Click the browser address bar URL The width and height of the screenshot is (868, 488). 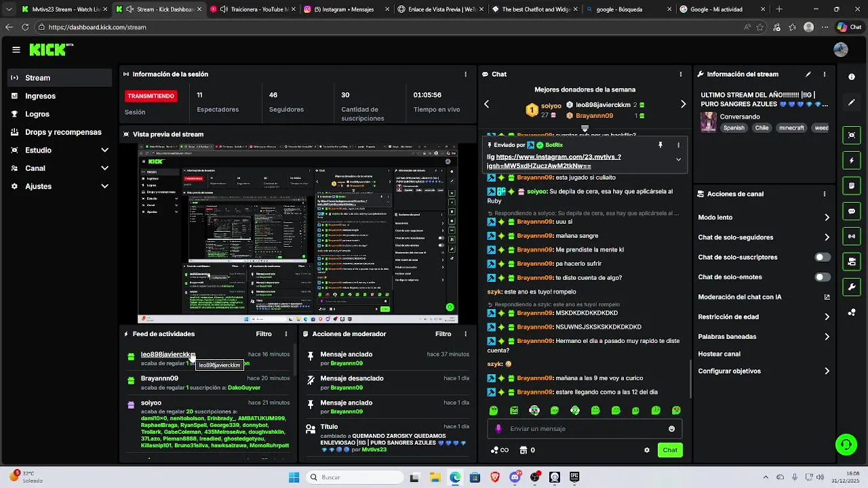tap(97, 27)
